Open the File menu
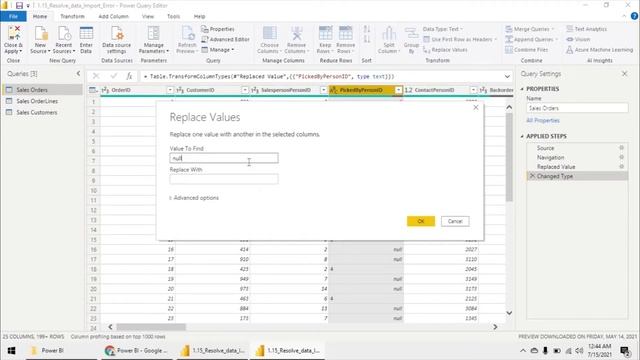The image size is (640, 360). click(x=13, y=16)
